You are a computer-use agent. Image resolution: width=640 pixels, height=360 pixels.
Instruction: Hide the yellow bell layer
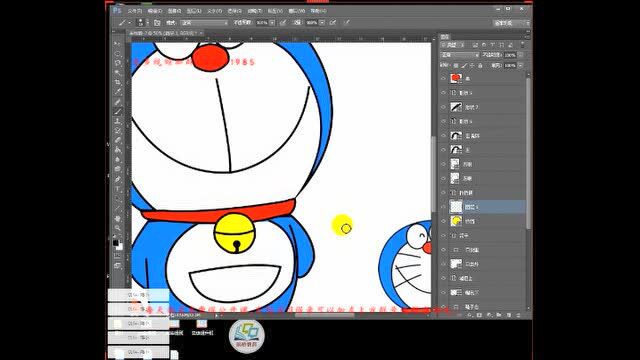pyautogui.click(x=444, y=221)
